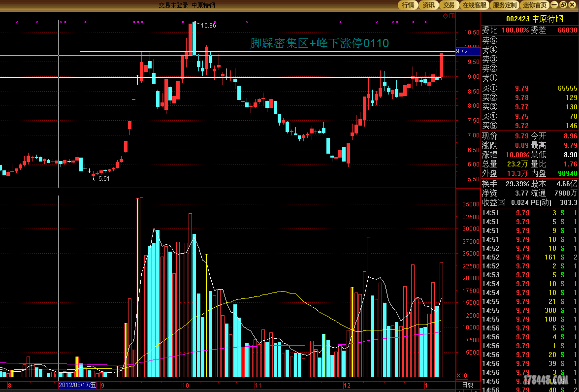This screenshot has height=392, width=579.
Task: Select stock title 002423 中原特钢
Action: point(534,19)
